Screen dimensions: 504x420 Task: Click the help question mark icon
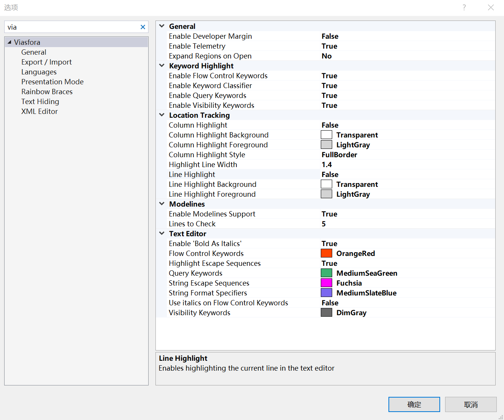click(x=464, y=8)
